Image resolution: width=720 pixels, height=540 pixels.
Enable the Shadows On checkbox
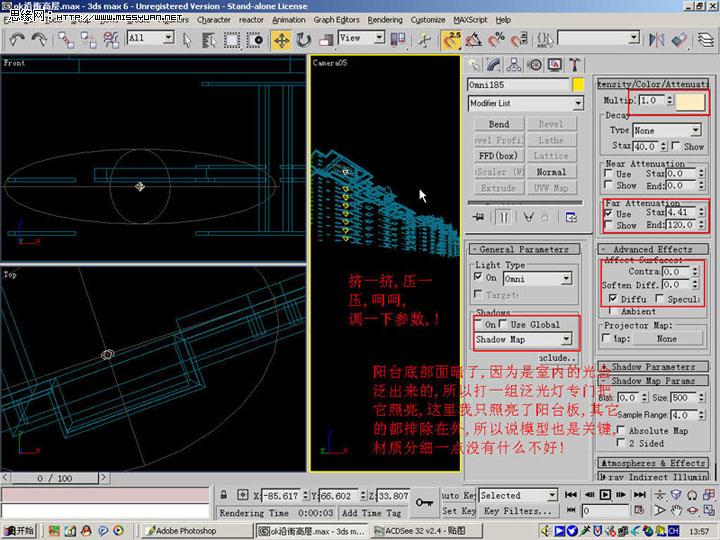pos(478,324)
